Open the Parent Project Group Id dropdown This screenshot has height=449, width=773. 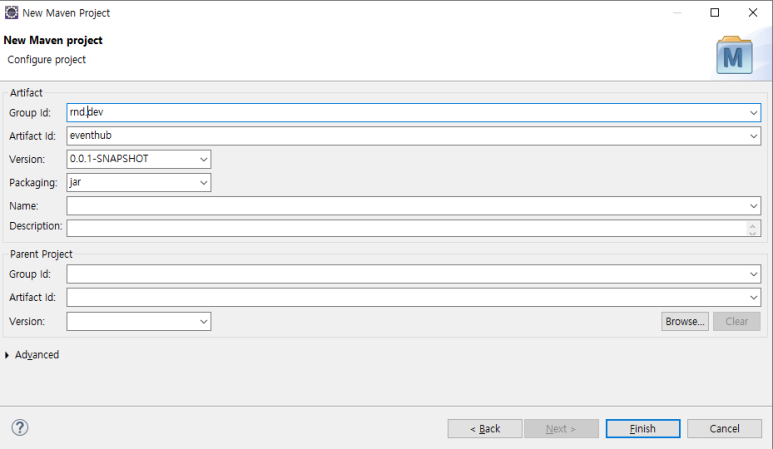pyautogui.click(x=753, y=274)
